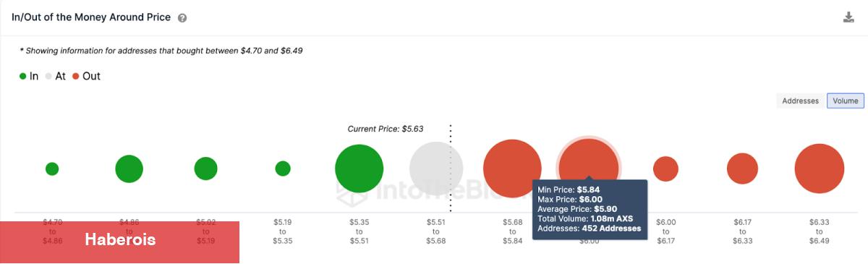Select the small green $4.70 to $4.86 bubble
Screen dimensions: 868x264
(x=52, y=169)
